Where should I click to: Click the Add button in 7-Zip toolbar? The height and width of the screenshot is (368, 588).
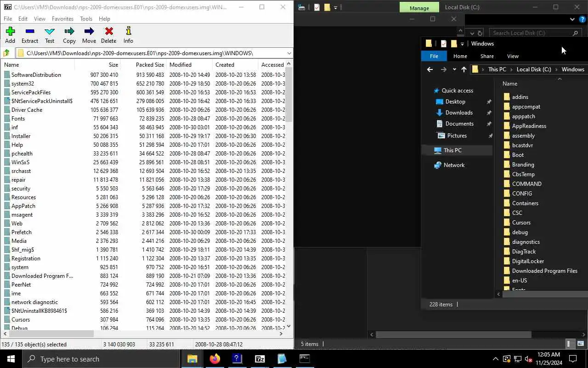tap(10, 35)
